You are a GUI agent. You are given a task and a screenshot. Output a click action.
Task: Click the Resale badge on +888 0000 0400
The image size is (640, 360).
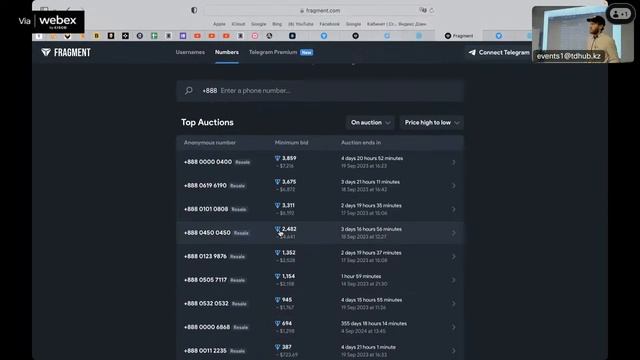click(242, 162)
